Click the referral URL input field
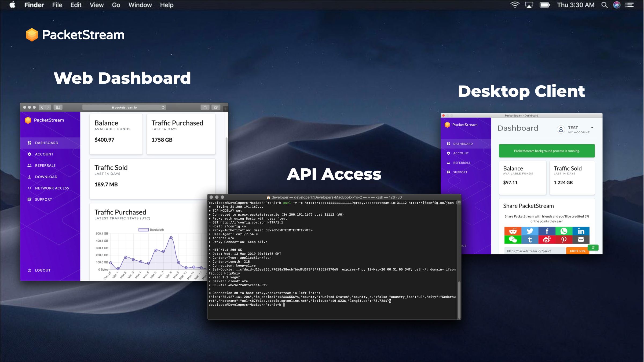 click(x=534, y=251)
